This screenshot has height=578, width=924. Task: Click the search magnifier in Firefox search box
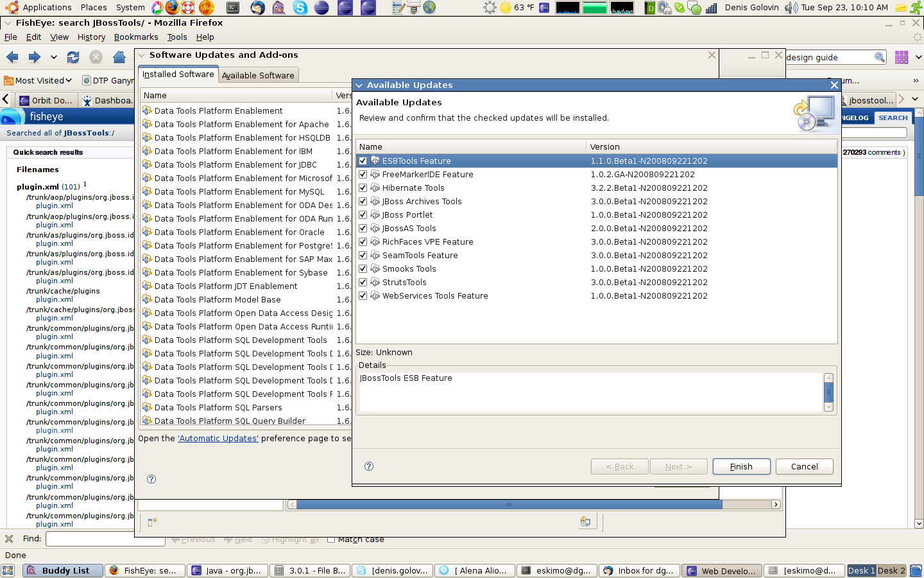879,58
